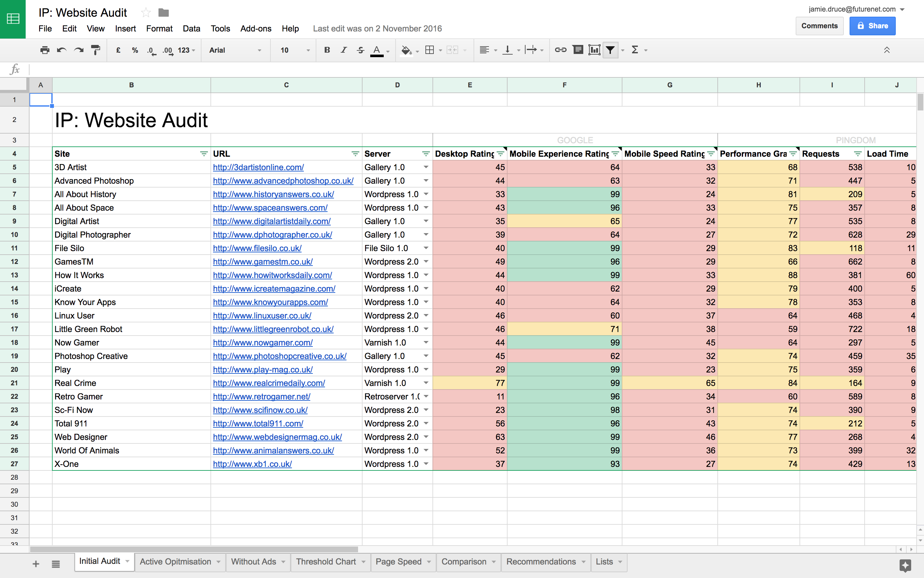Expand Server dropdown for Real Crime row
Viewport: 924px width, 578px height.
[426, 383]
